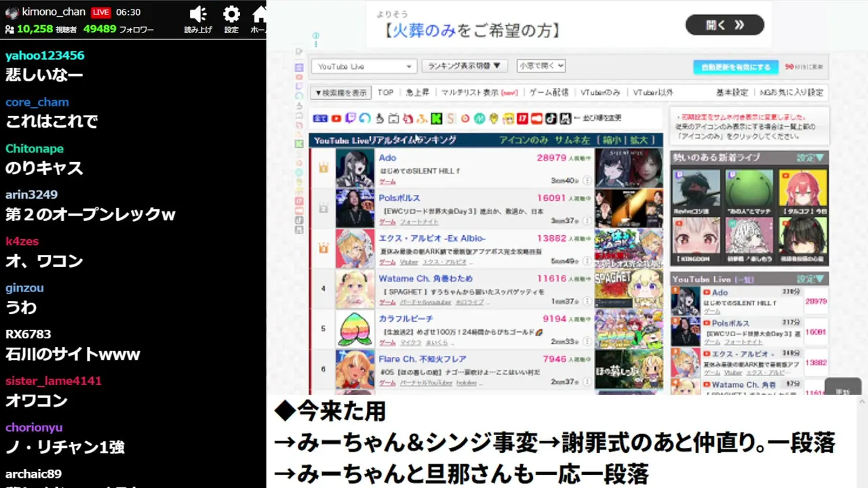The height and width of the screenshot is (488, 868).
Task: Open options icon on Flare Ch. row
Action: [x=587, y=382]
